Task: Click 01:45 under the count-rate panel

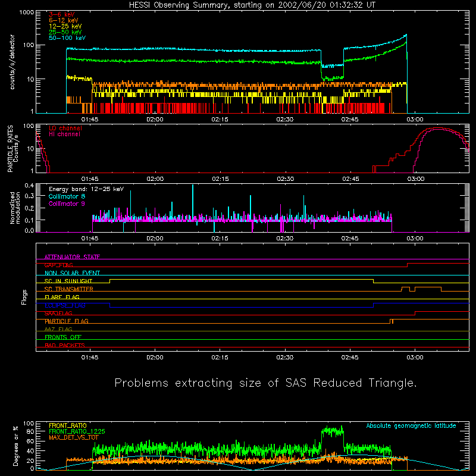Action: pos(90,120)
